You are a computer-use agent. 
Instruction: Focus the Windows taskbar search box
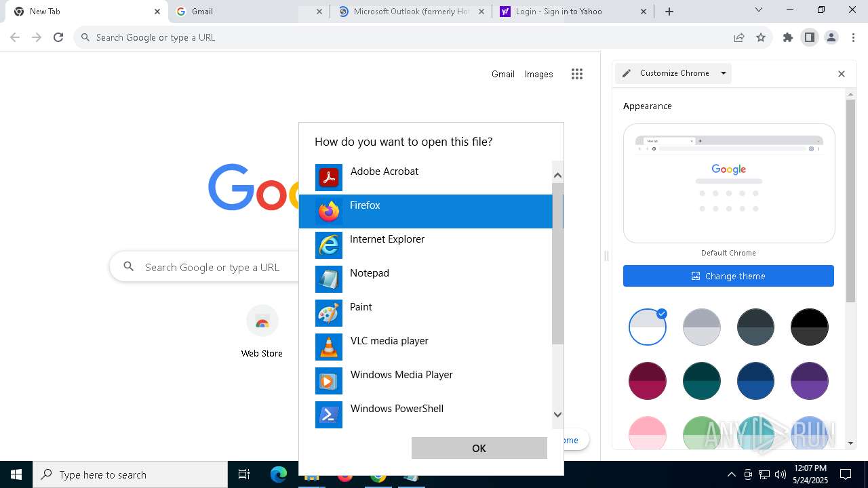[130, 474]
